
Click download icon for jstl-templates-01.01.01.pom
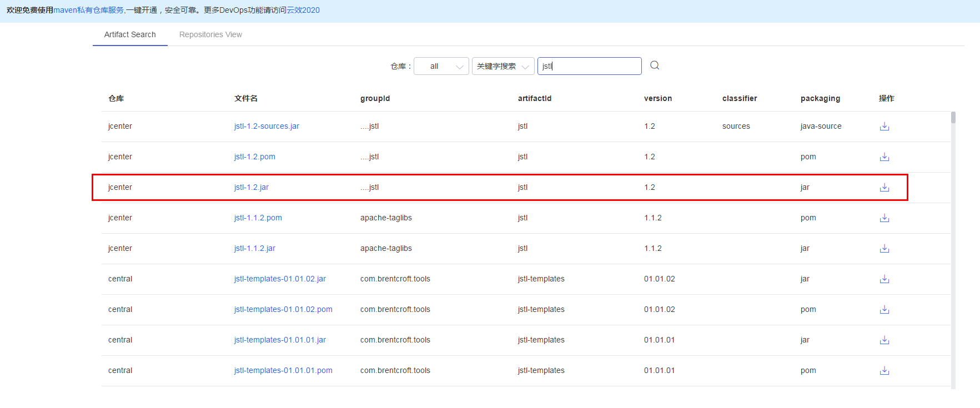click(x=884, y=371)
